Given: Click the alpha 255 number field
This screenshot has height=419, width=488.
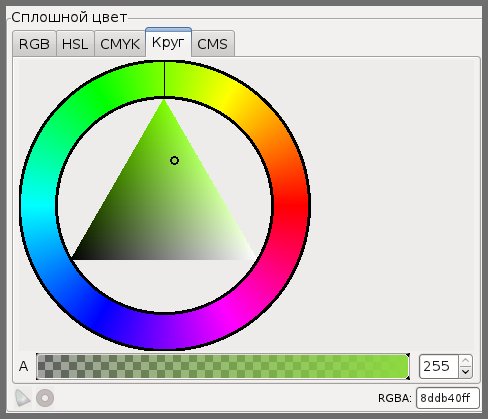Looking at the screenshot, I should click(439, 366).
